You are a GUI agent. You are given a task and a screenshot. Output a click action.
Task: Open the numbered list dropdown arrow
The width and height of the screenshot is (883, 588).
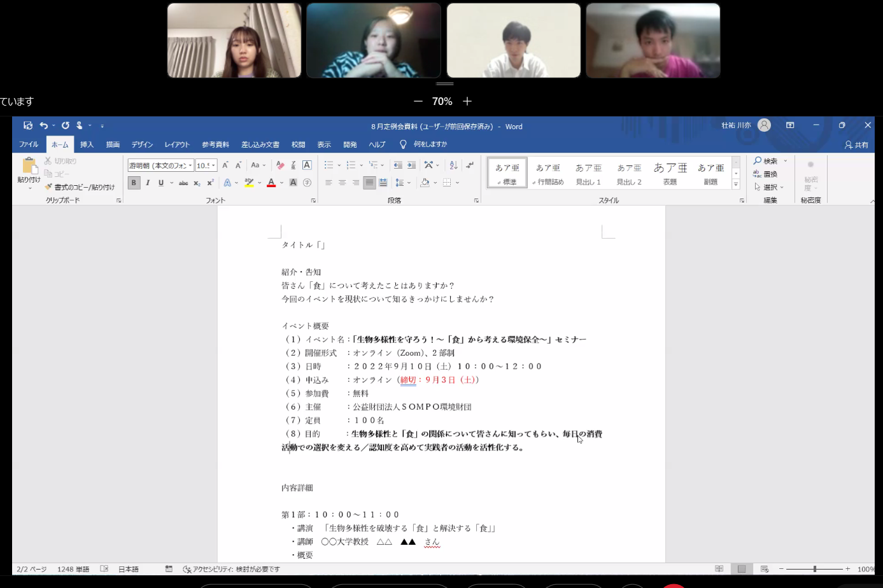click(361, 165)
